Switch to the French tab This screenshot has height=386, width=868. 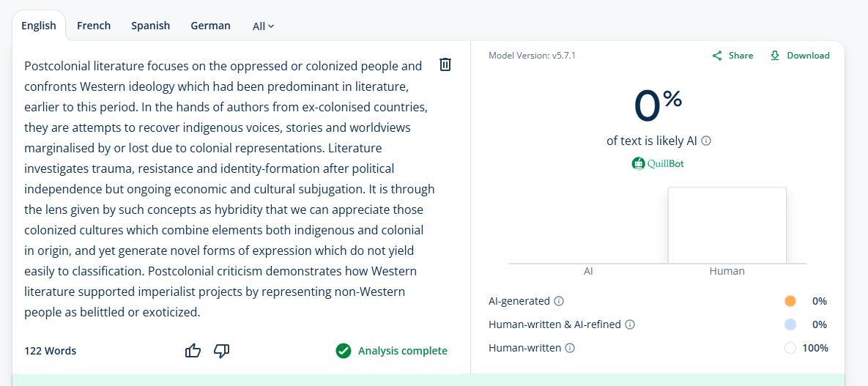click(x=94, y=26)
